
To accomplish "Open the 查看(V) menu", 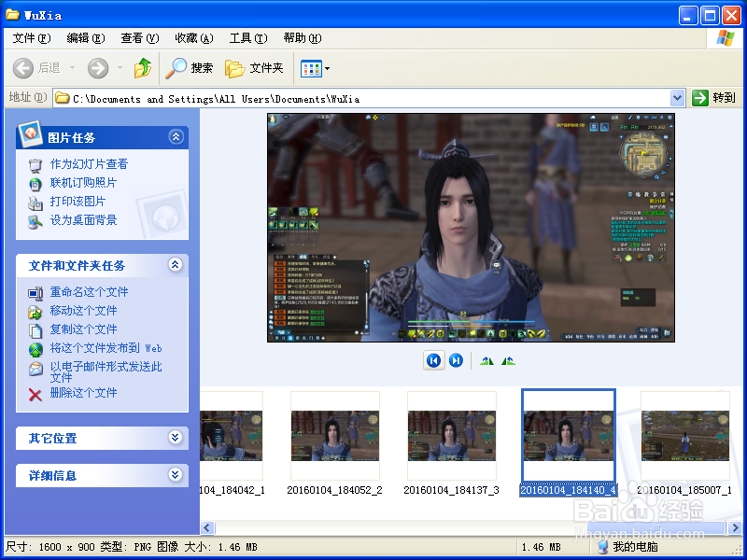I will point(139,38).
